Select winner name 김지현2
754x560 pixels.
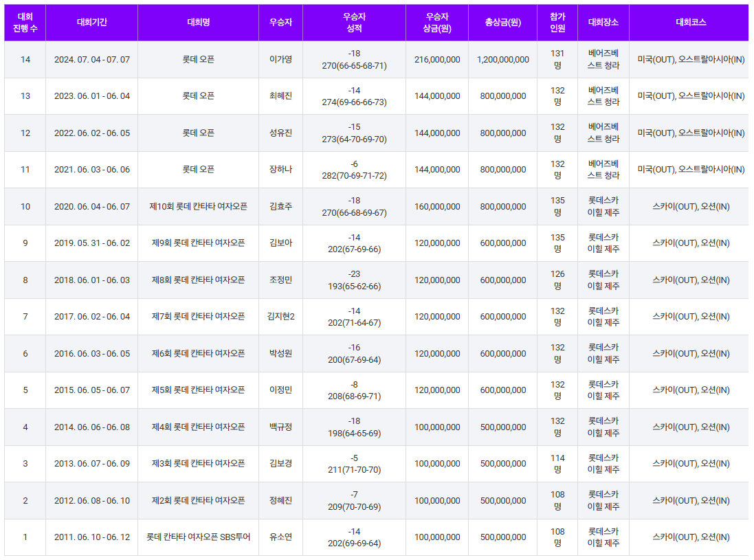[281, 317]
